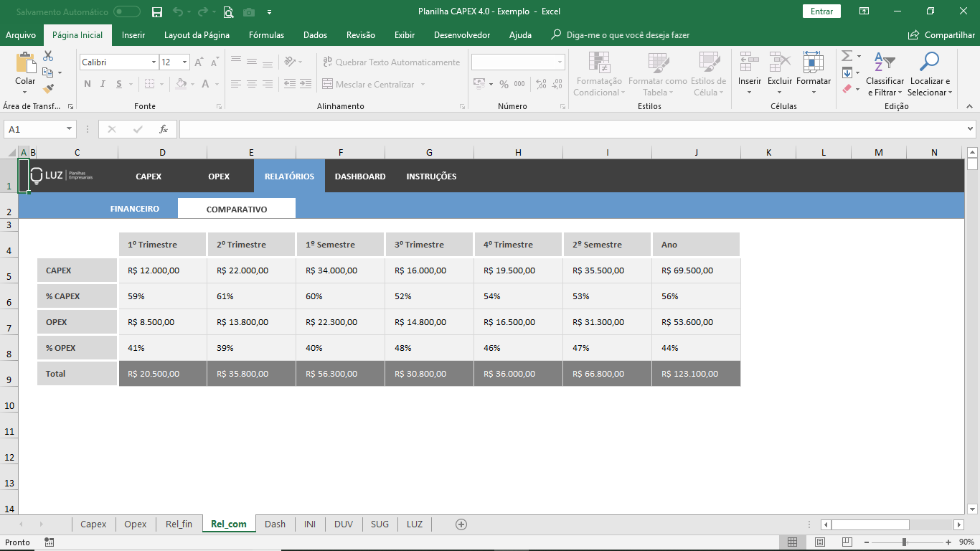980x551 pixels.
Task: Click the insert function fx icon
Action: point(164,129)
